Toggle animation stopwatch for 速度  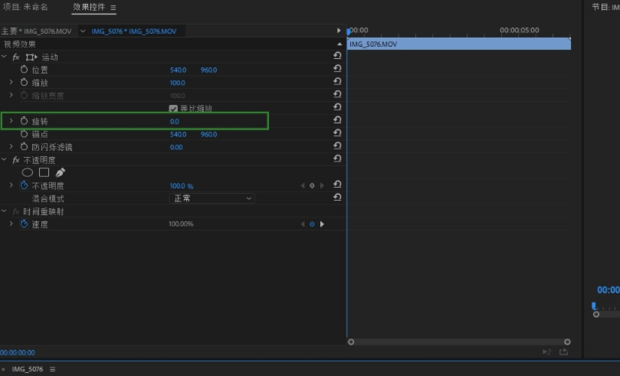pos(24,224)
